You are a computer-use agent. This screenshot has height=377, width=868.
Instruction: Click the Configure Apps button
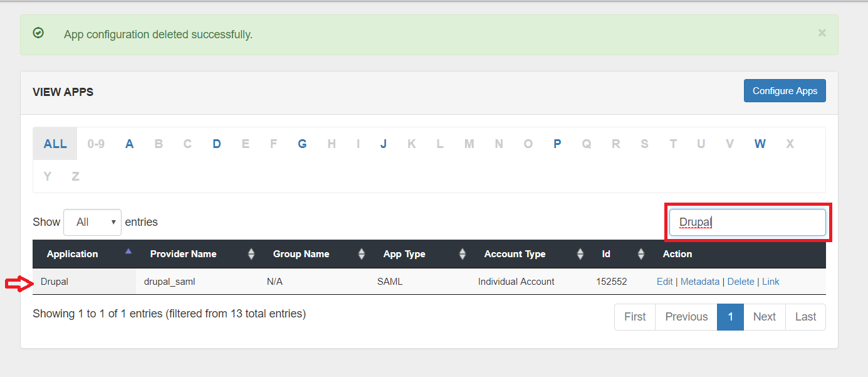(785, 91)
